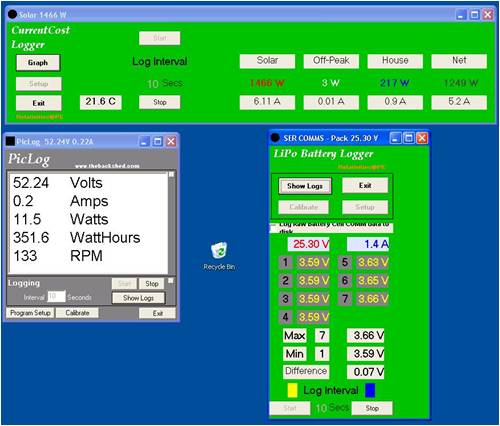Click the Solar window title bar icon
The image size is (500, 426).
(x=12, y=14)
